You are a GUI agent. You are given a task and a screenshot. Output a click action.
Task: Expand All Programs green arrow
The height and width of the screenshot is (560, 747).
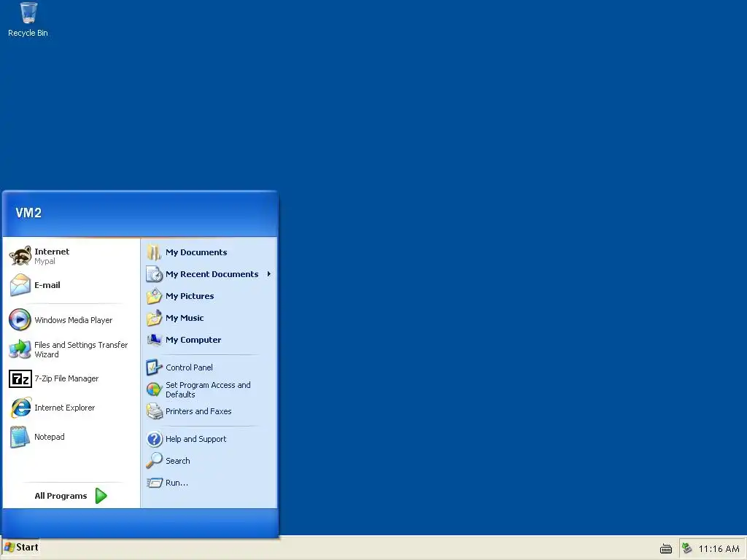point(101,496)
